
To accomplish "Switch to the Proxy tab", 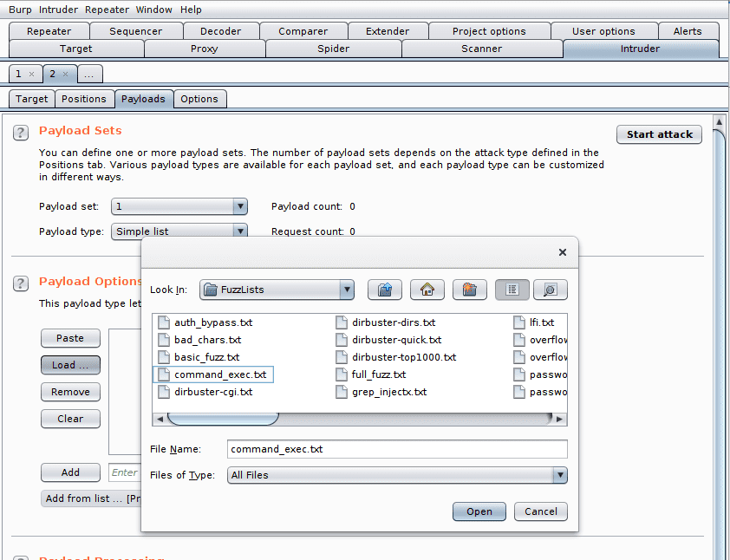I will (205, 49).
